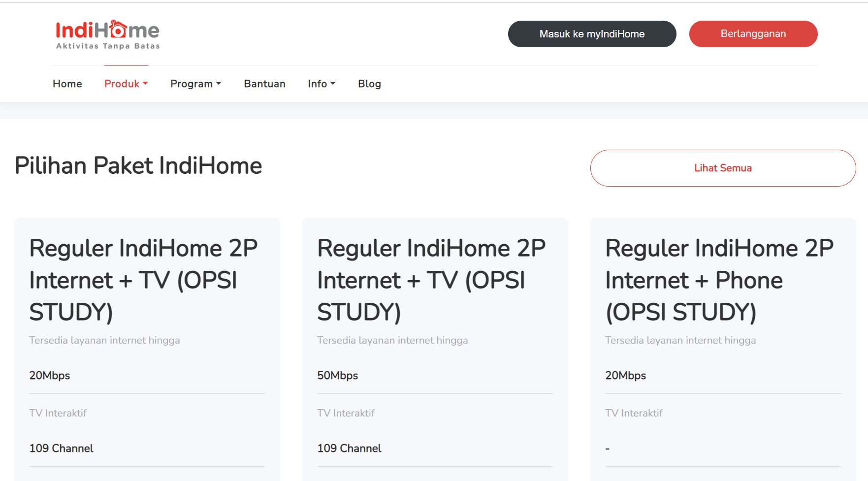Viewport: 868px width, 481px height.
Task: Open the Masuk ke myIndiHome login button
Action: pyautogui.click(x=592, y=34)
